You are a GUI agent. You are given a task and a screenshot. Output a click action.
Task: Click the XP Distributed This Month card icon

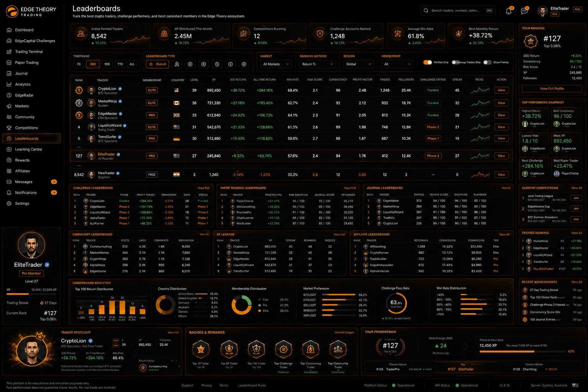tap(164, 34)
